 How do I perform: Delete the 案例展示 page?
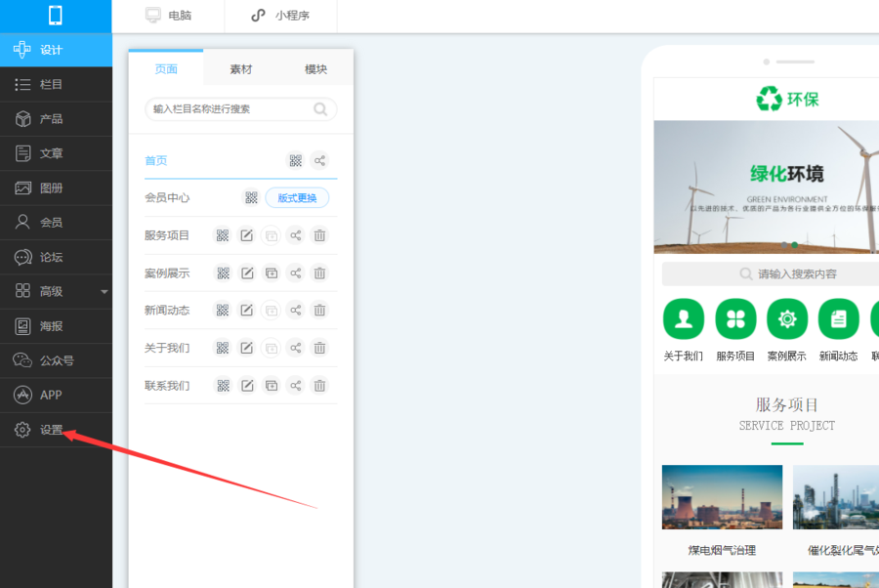(x=319, y=273)
